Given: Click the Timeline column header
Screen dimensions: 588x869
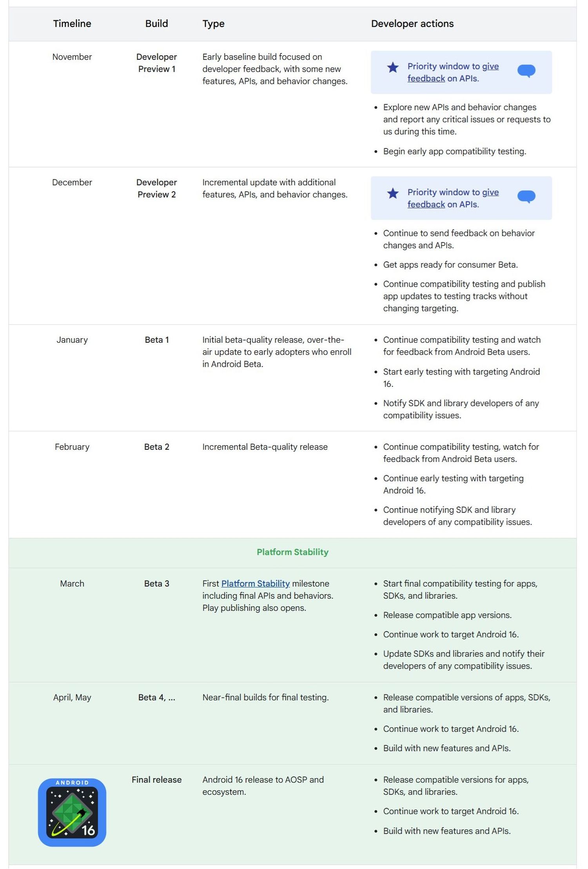Looking at the screenshot, I should (x=72, y=24).
